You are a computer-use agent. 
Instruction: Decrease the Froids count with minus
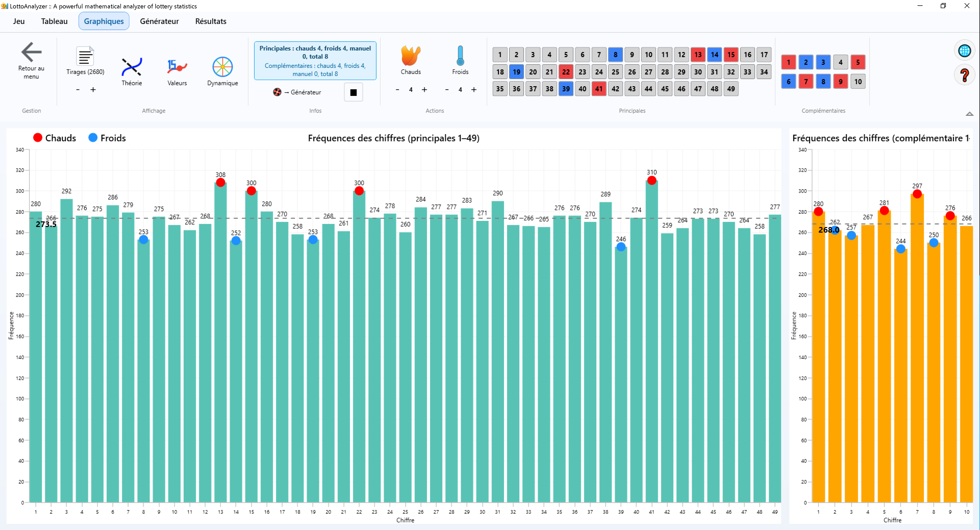[447, 90]
